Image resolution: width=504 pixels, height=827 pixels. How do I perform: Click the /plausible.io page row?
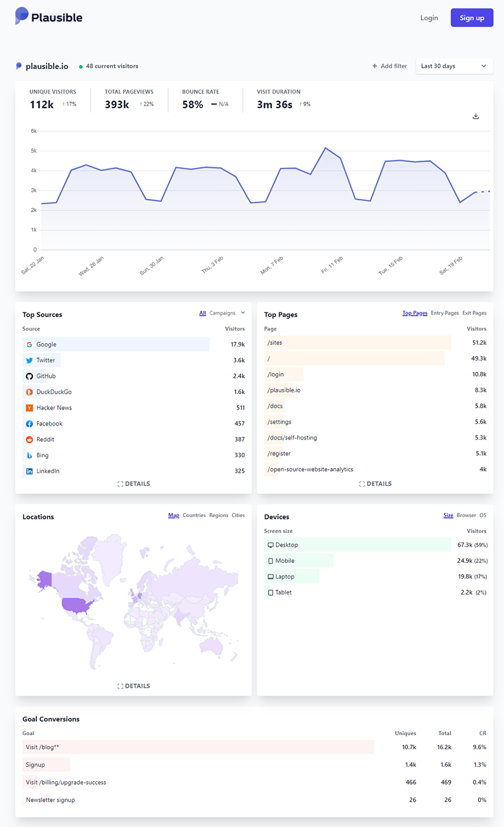[x=375, y=390]
